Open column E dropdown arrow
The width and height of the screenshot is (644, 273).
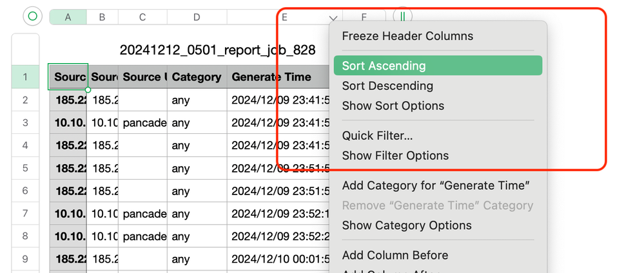333,18
